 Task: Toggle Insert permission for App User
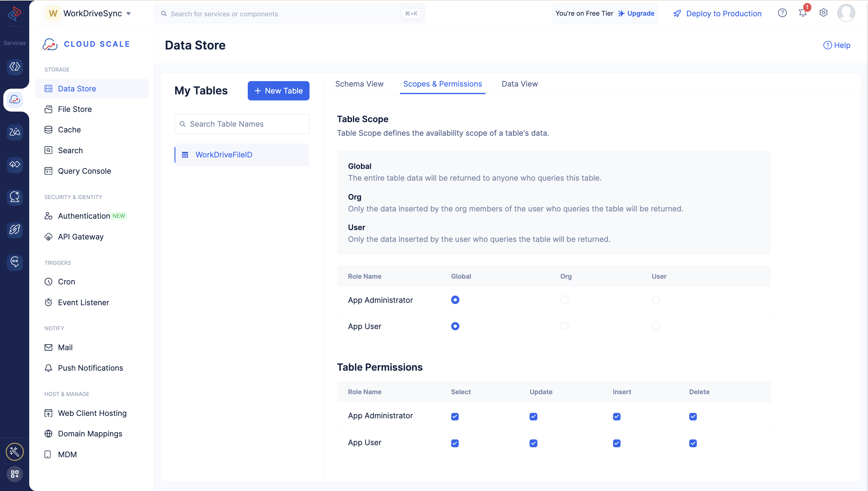(617, 443)
